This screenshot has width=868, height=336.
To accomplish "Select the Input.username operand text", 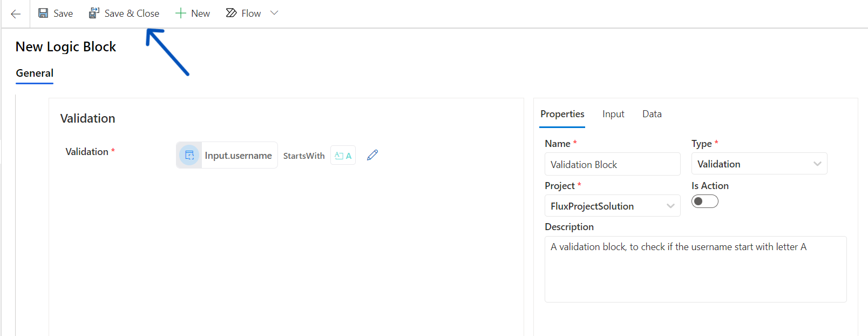I will click(x=238, y=156).
